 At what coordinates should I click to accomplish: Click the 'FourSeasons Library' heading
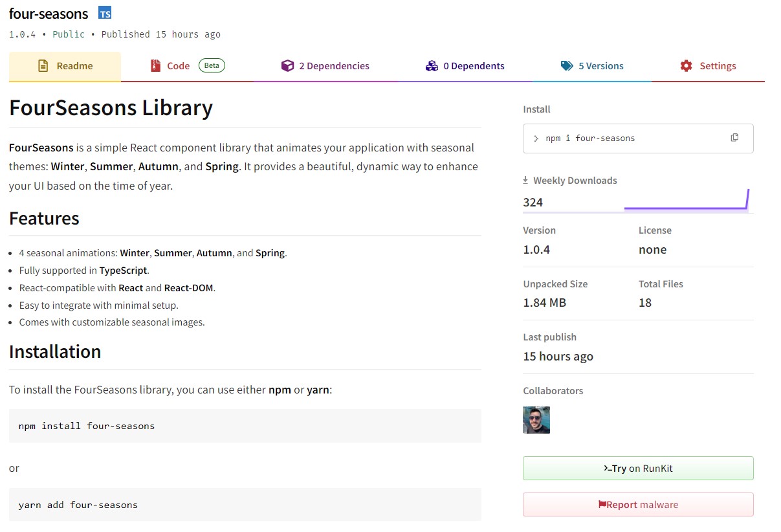tap(111, 108)
